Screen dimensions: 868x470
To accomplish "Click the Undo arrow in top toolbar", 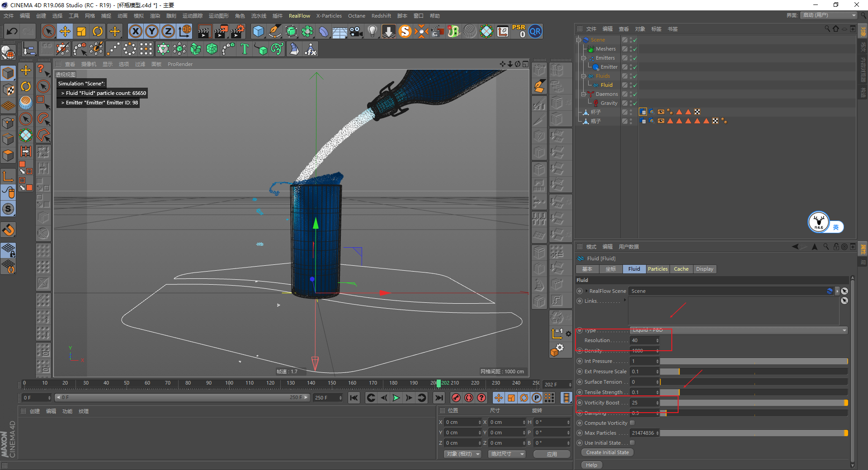I will coord(12,31).
